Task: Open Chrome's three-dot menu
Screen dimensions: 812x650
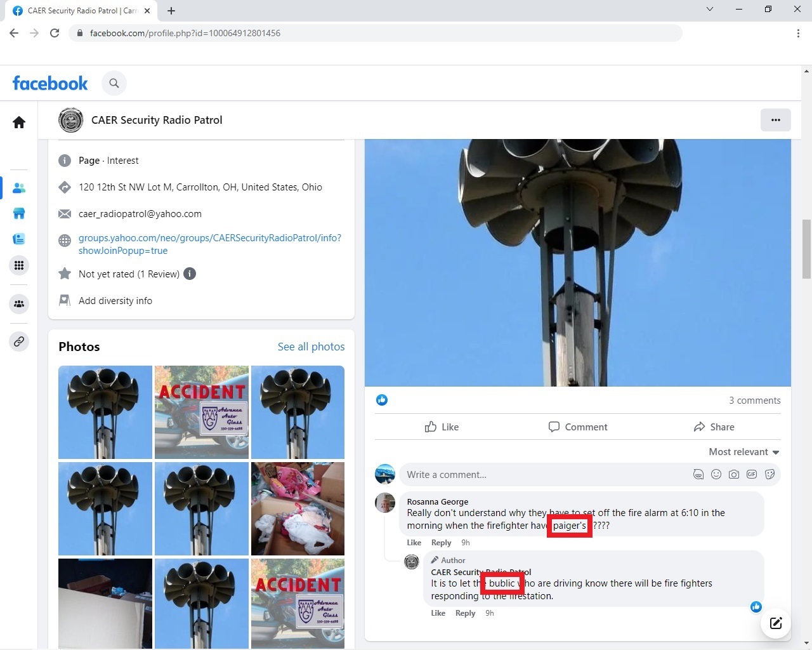Action: click(798, 33)
